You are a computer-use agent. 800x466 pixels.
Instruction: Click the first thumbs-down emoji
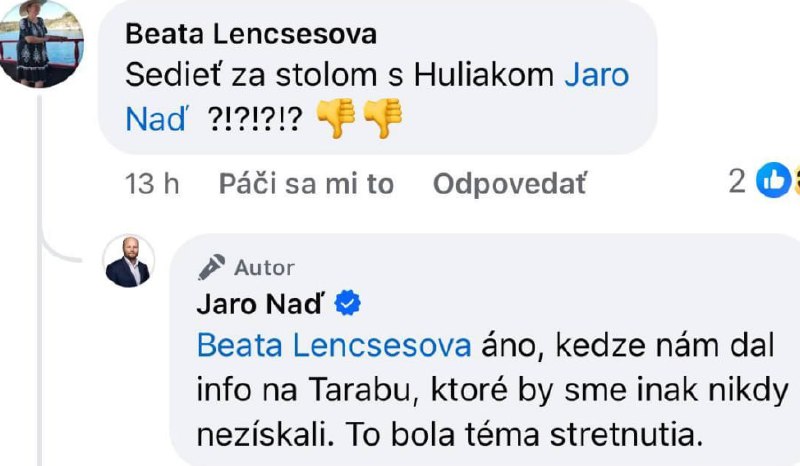[x=336, y=118]
